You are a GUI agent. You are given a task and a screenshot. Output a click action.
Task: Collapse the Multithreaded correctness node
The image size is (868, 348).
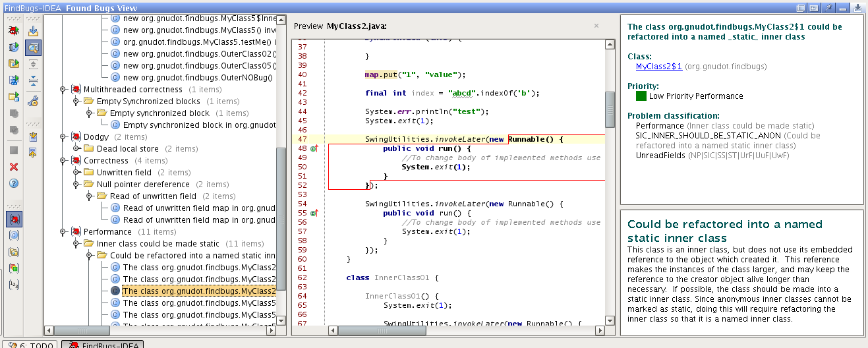[x=63, y=90]
